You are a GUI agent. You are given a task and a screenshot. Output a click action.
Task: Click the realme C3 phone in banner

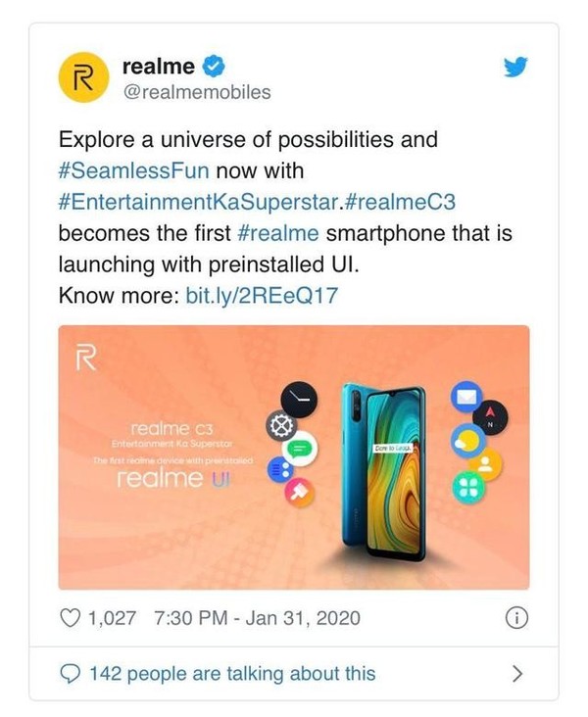(383, 471)
